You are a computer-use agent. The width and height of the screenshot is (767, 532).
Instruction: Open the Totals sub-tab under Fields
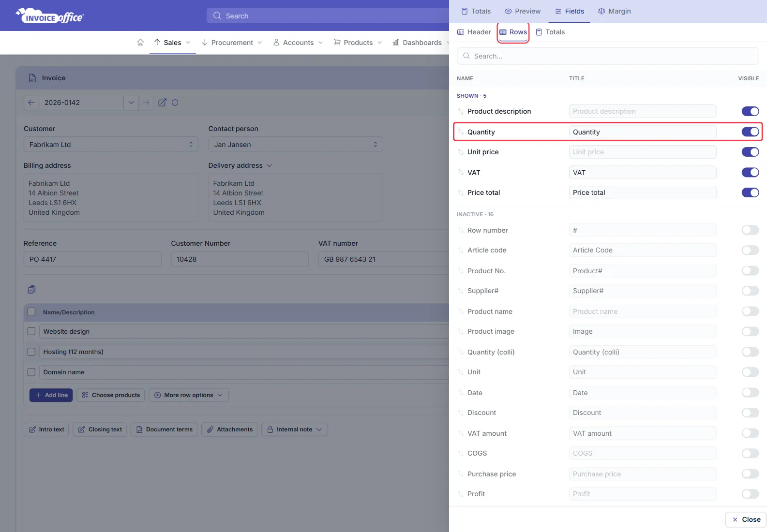[550, 32]
